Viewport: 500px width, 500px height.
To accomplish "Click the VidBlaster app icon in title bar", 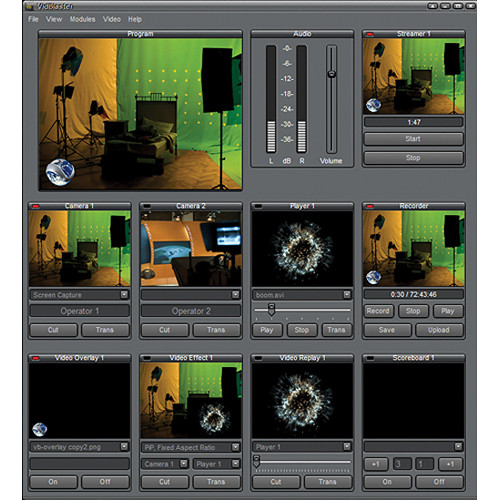I will (x=30, y=6).
